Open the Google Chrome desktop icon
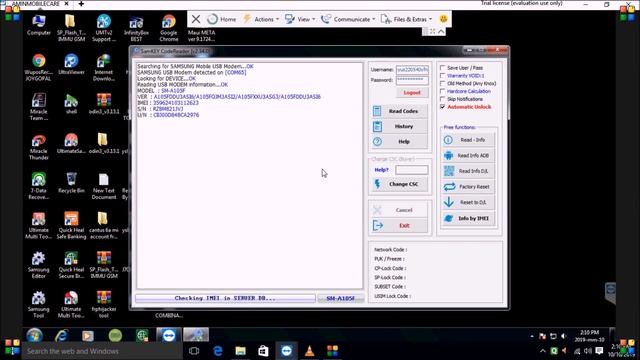The width and height of the screenshot is (640, 360). tap(169, 28)
